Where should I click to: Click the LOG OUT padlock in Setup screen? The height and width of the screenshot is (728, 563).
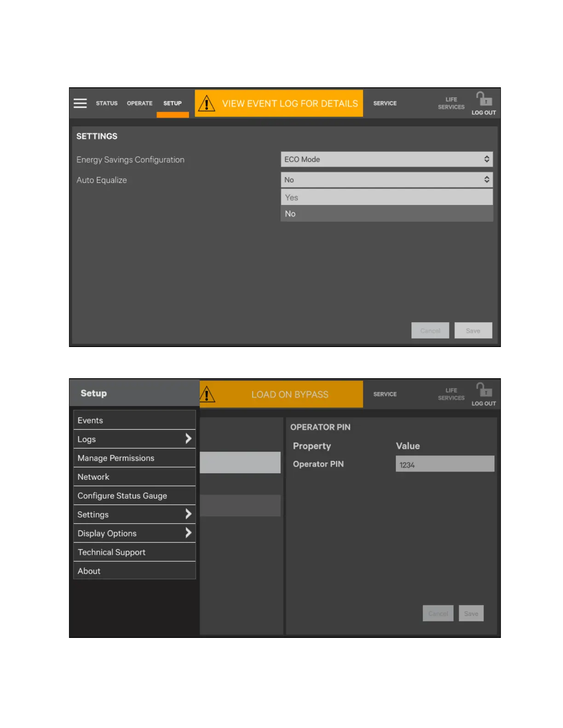483,390
